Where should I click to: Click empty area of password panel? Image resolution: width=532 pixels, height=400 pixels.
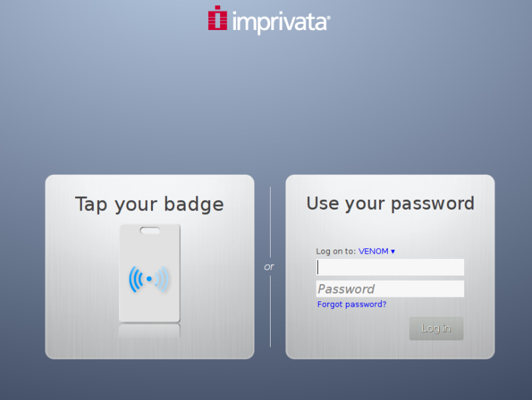(x=346, y=333)
